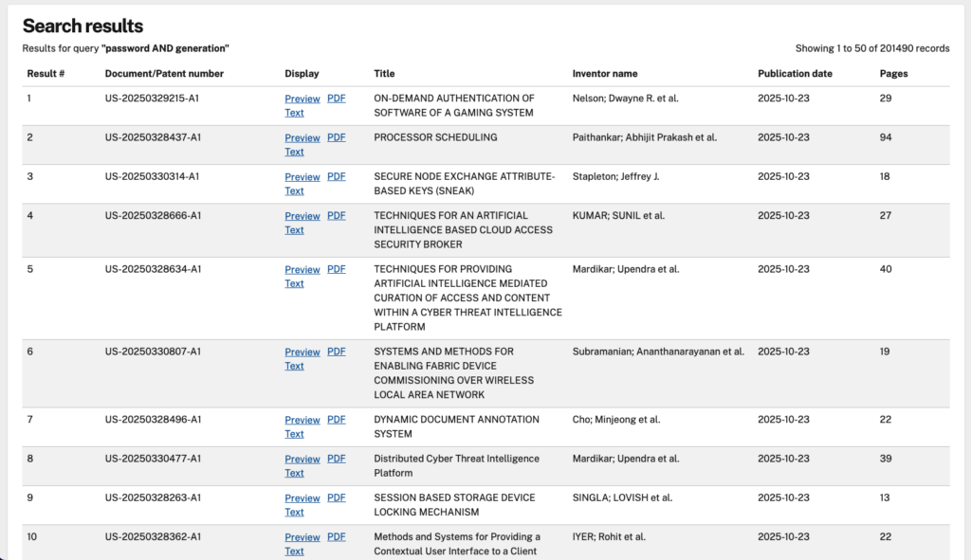Open PDF link for result 10
971x560 pixels.
click(x=336, y=537)
